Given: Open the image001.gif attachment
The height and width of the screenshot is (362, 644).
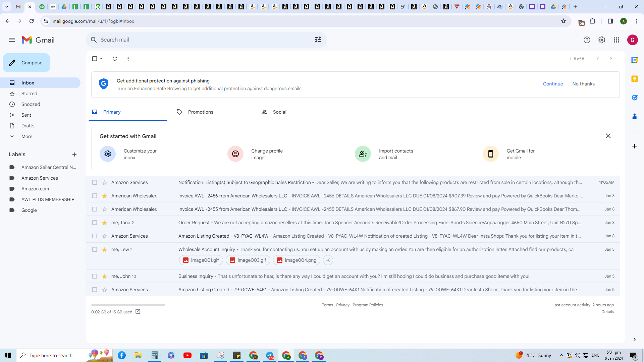Looking at the screenshot, I should point(201,260).
